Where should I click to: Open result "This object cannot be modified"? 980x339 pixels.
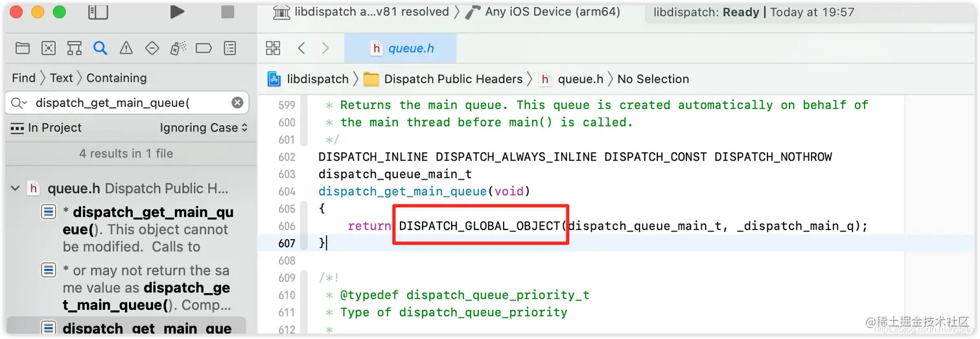click(x=137, y=229)
